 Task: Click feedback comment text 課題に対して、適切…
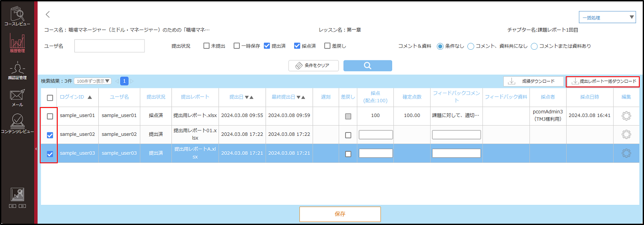(456, 116)
